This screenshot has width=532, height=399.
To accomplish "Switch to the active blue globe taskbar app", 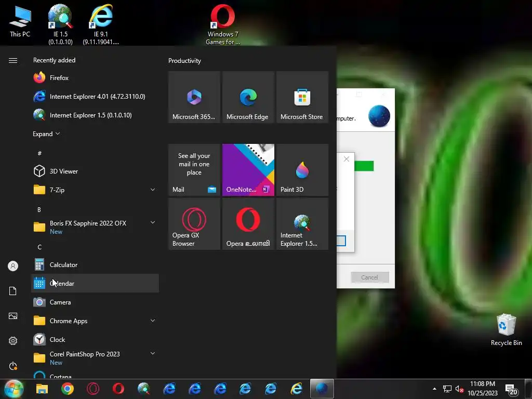I will click(322, 389).
